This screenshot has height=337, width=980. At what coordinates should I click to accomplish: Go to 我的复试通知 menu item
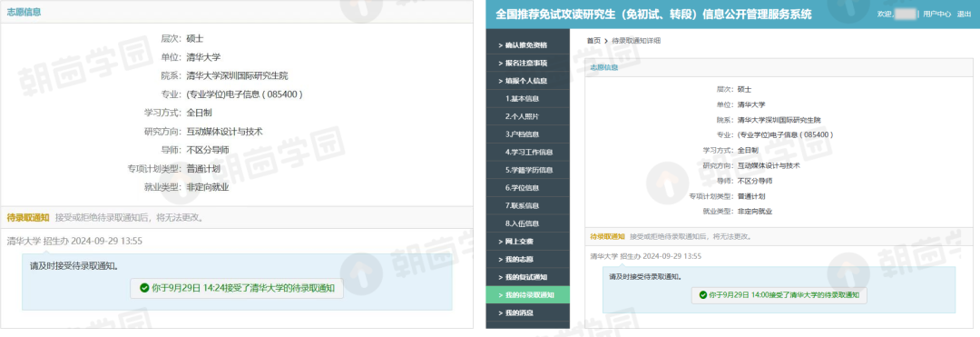527,277
